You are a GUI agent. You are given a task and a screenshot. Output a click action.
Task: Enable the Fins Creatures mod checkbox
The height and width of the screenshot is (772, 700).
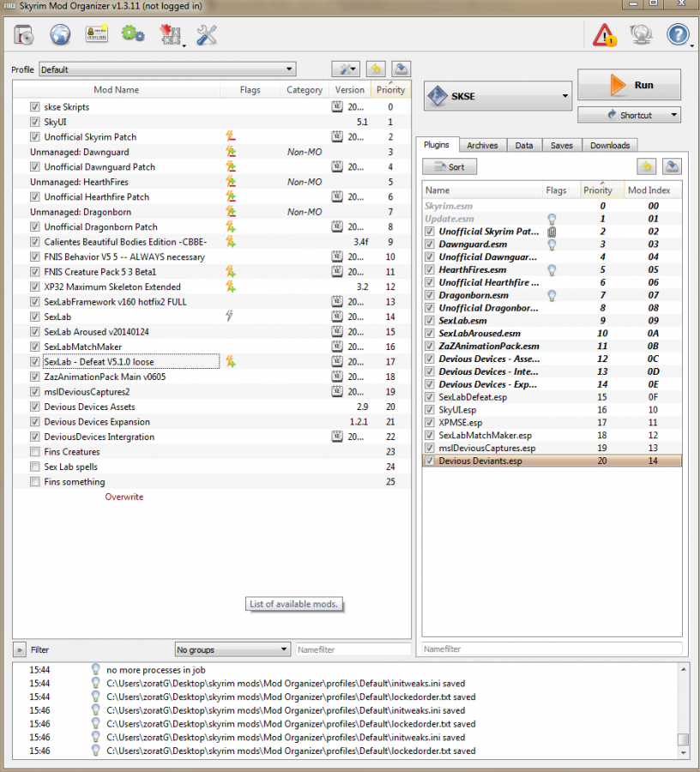(34, 451)
